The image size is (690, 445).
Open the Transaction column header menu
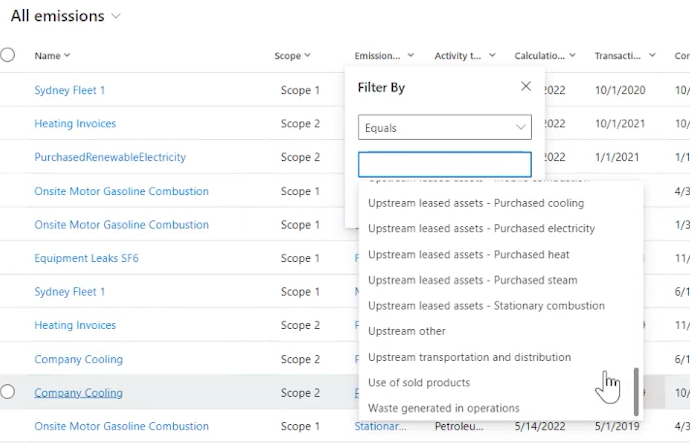click(625, 55)
